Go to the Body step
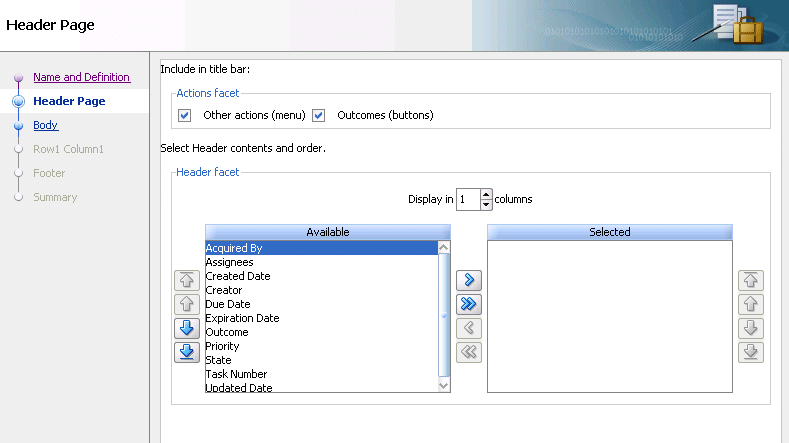Screen dimensions: 789x443 pyautogui.click(x=45, y=125)
